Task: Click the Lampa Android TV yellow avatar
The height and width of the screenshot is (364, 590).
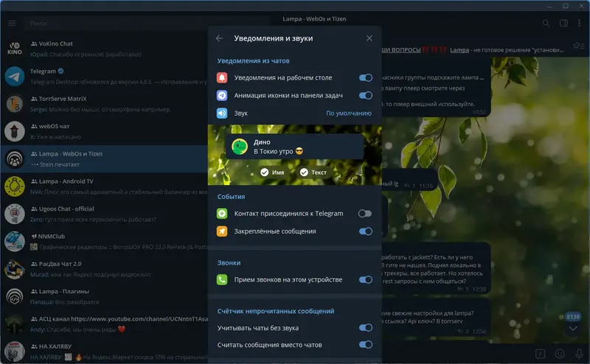Action: [14, 186]
